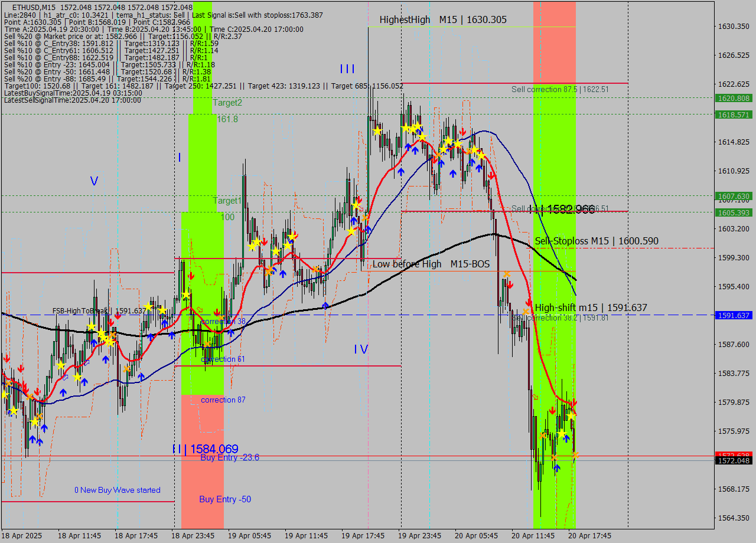
Task: Click the wave IV marker
Action: pos(361,349)
